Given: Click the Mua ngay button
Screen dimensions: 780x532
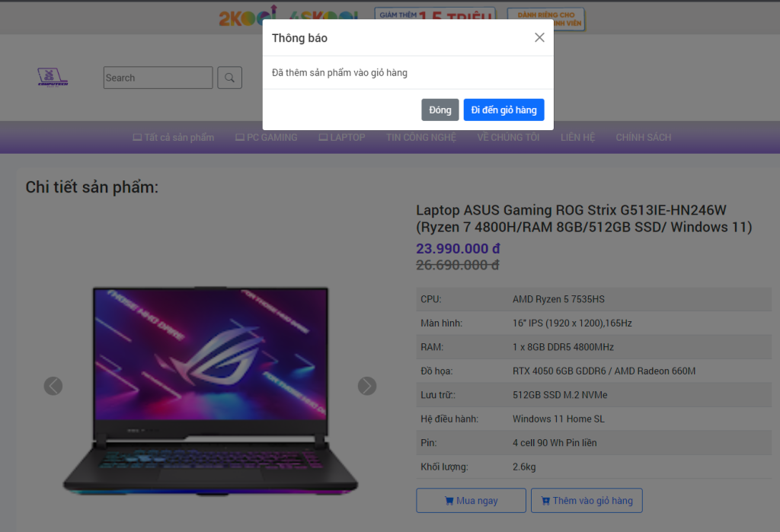Looking at the screenshot, I should coord(471,501).
